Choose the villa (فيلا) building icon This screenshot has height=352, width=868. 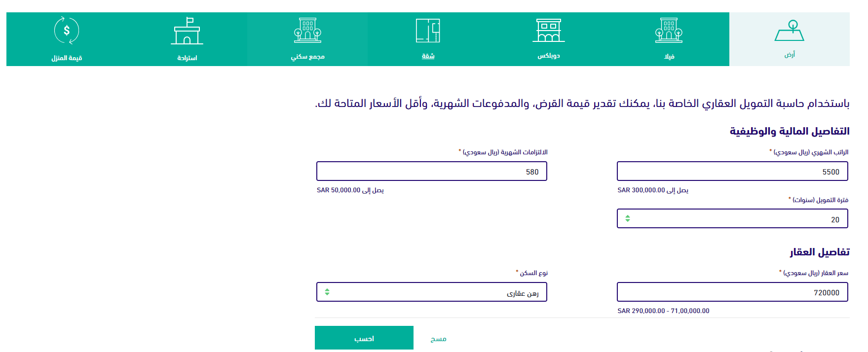coord(669,30)
